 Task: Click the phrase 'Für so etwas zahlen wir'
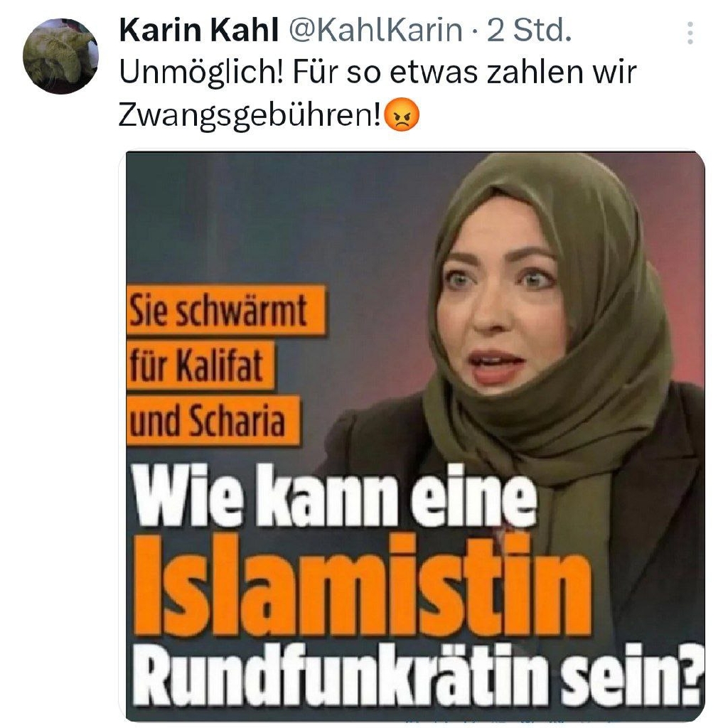tap(464, 73)
